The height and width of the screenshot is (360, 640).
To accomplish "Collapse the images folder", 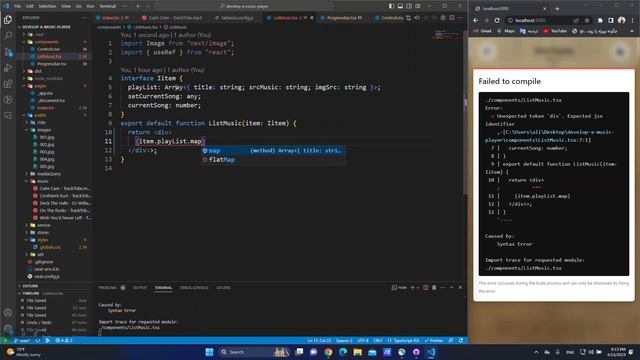I will (44, 130).
